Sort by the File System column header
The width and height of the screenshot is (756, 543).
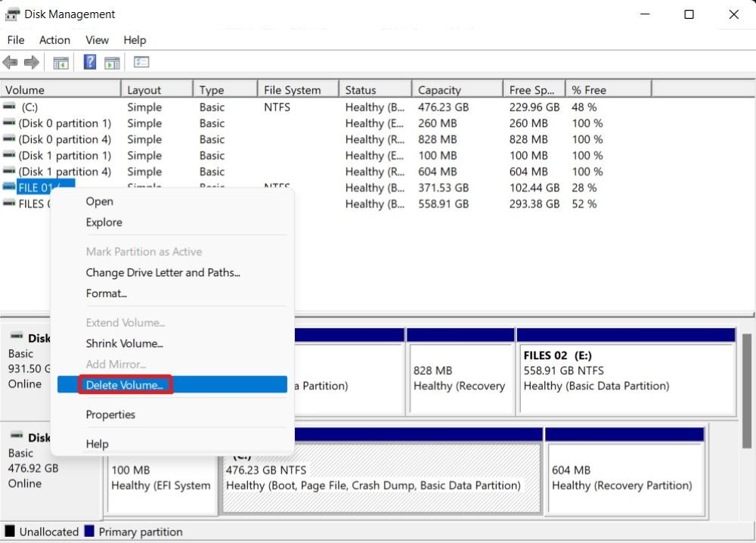click(x=293, y=90)
